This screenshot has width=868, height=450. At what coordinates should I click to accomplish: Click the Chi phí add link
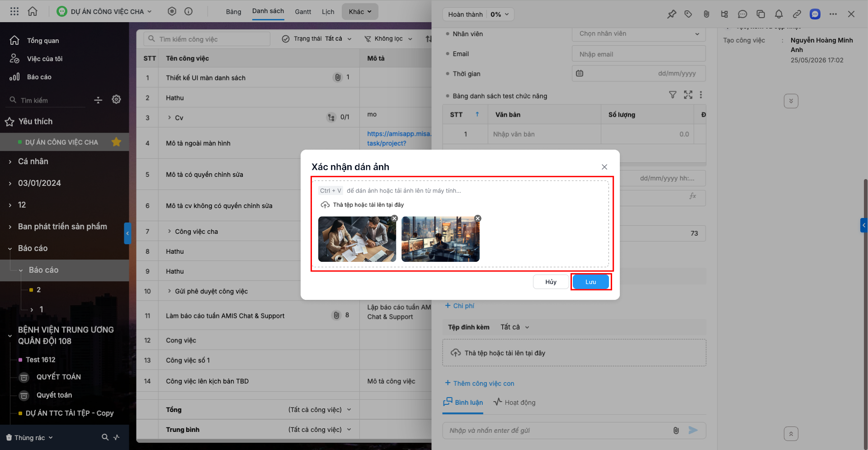click(x=459, y=306)
